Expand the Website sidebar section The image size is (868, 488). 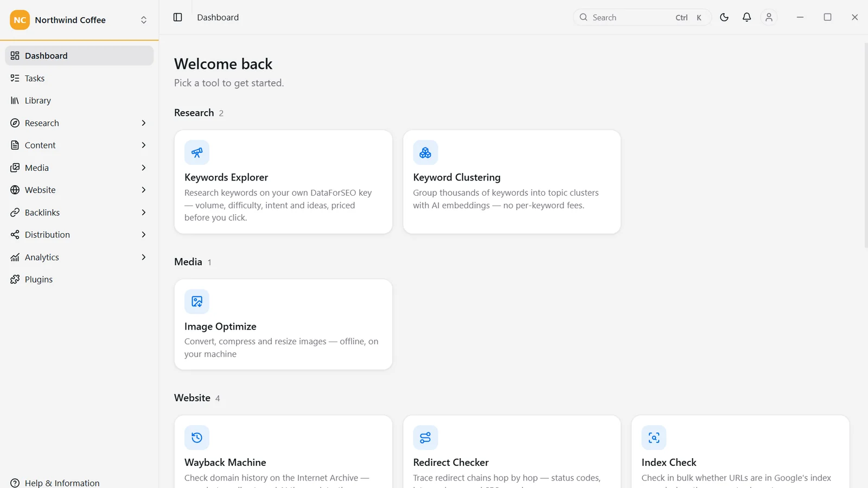pyautogui.click(x=79, y=190)
